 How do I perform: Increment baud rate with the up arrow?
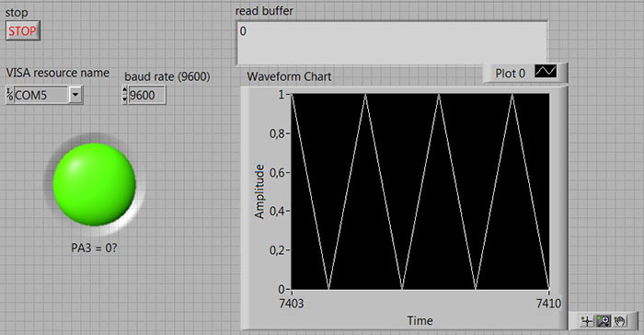tap(125, 91)
